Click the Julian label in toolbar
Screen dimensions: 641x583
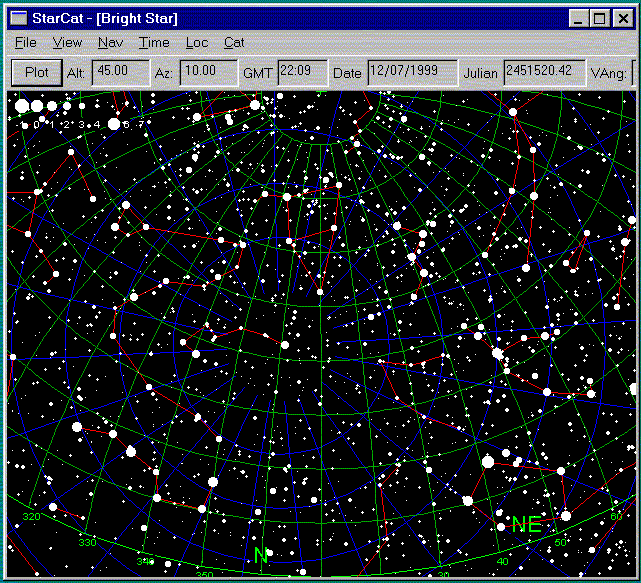pos(480,73)
